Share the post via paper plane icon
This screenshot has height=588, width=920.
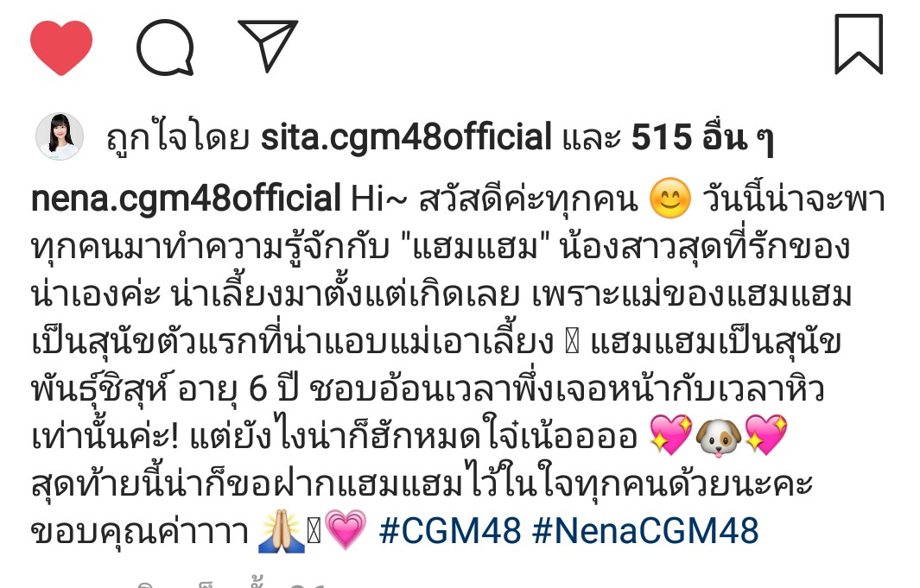[268, 46]
